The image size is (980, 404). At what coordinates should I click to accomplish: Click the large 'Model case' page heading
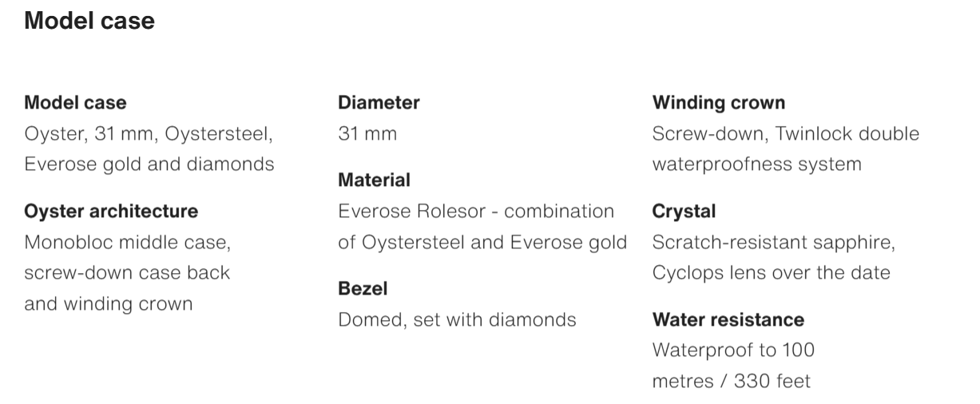click(x=89, y=22)
